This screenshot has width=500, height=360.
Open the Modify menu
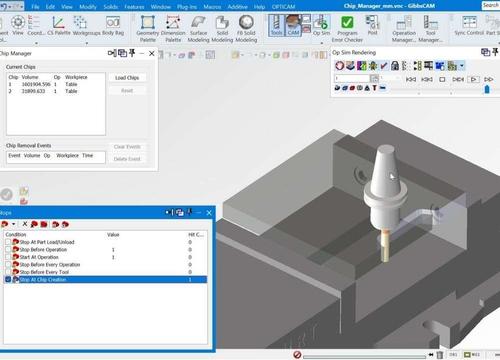click(88, 7)
